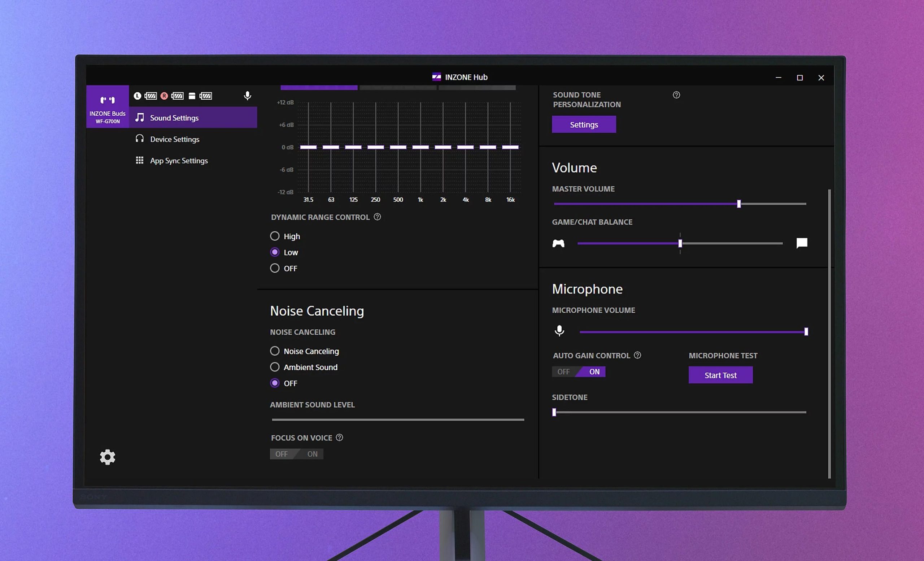924x561 pixels.
Task: Select Noise Canceling mode
Action: coord(274,351)
